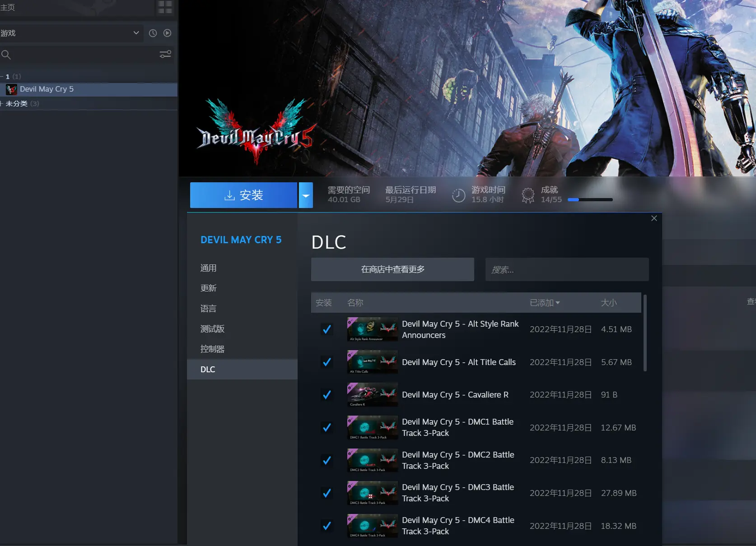Click the '15.8 小时' play time value

pos(487,199)
